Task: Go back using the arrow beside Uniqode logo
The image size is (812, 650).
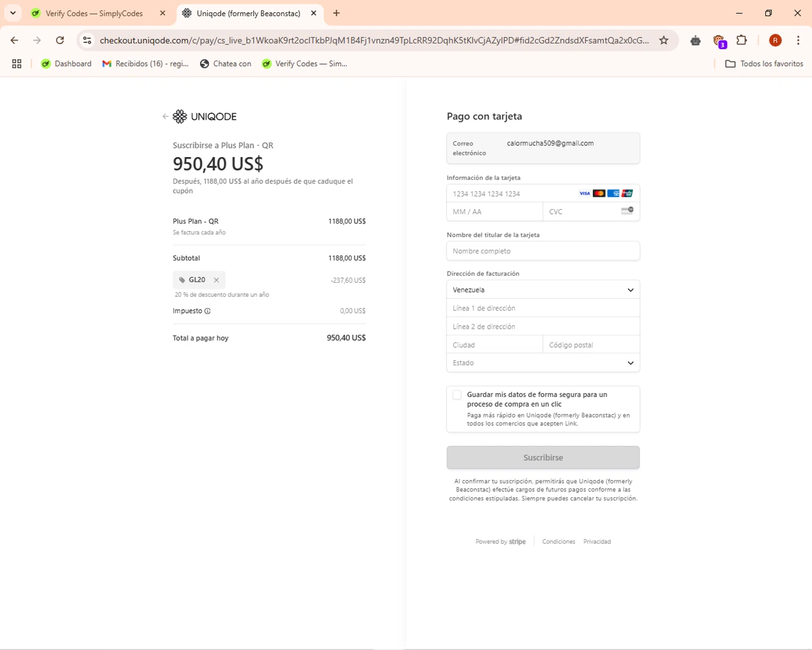Action: pos(165,116)
